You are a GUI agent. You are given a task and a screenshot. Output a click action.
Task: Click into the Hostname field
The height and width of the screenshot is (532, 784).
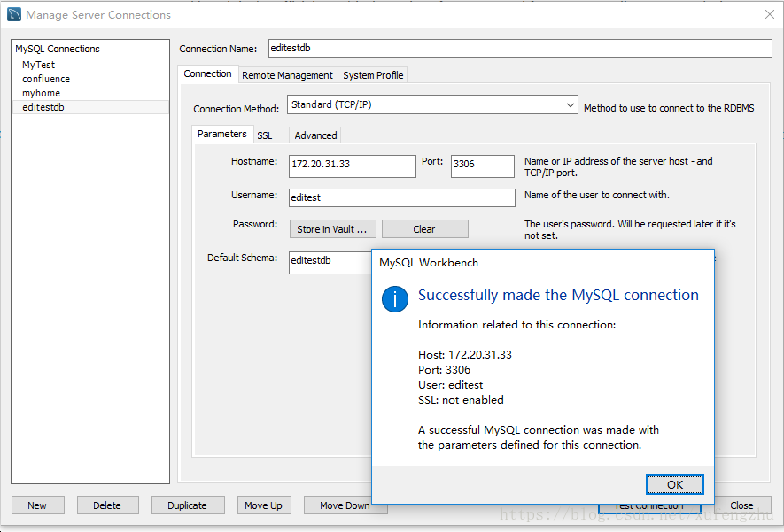pyautogui.click(x=352, y=166)
